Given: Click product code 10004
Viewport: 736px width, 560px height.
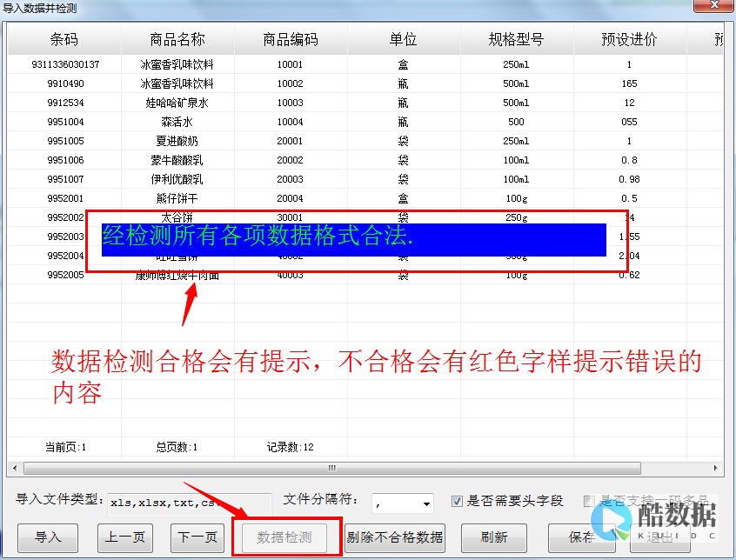Looking at the screenshot, I should 290,122.
